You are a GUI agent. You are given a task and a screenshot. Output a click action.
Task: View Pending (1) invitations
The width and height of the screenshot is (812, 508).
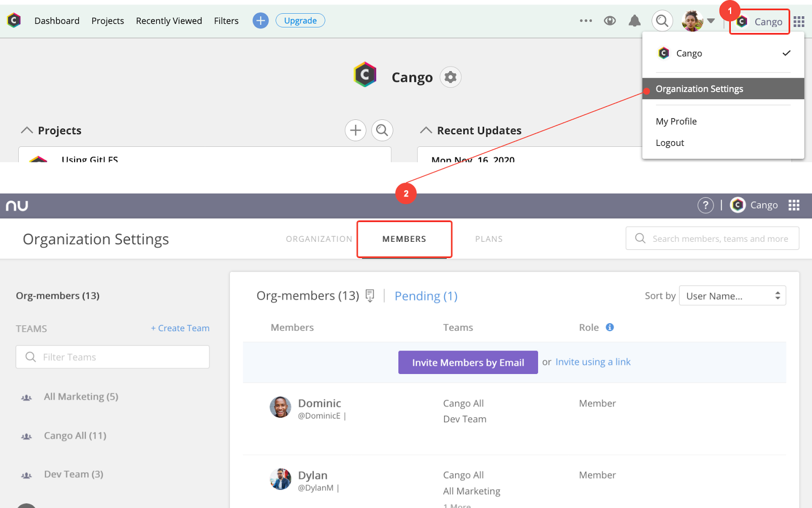click(426, 296)
